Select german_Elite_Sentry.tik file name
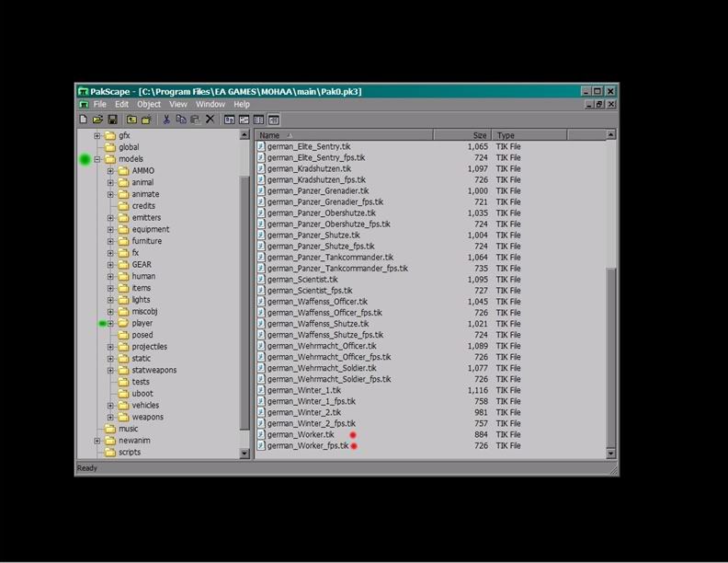 (309, 146)
